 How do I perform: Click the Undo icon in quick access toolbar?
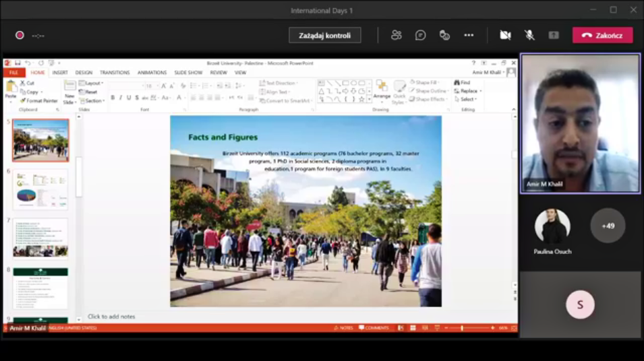coord(28,63)
